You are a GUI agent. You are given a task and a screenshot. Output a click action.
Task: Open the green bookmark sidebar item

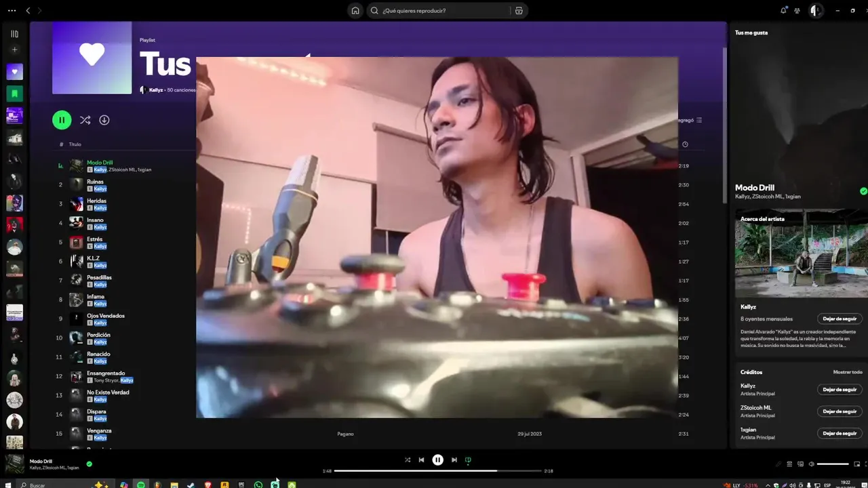[x=14, y=94]
